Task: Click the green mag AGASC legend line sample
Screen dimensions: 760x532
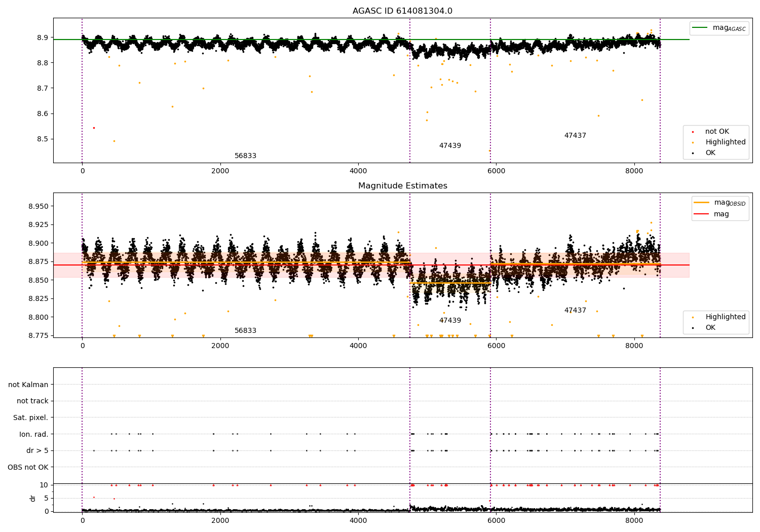Action: point(700,28)
